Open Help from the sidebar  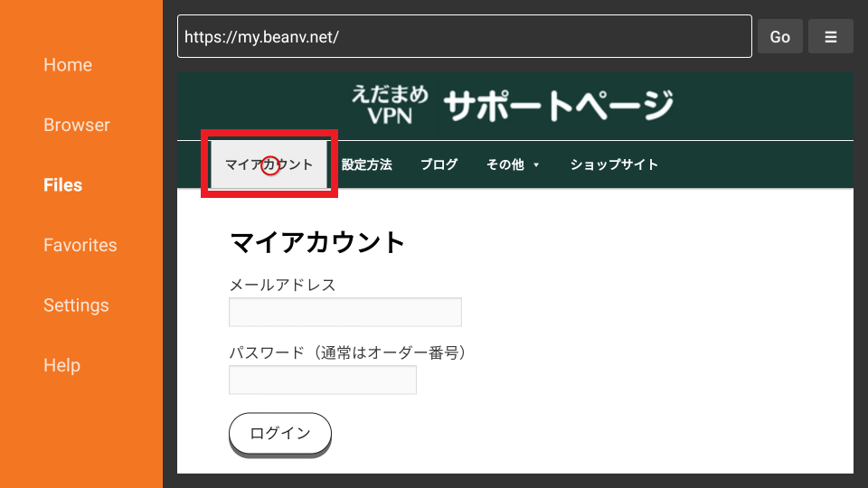62,365
